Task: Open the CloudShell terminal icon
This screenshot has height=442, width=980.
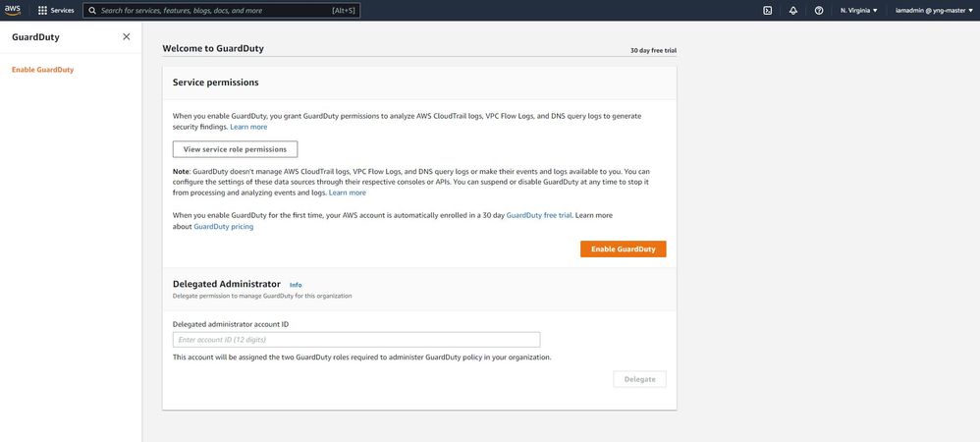Action: [767, 10]
